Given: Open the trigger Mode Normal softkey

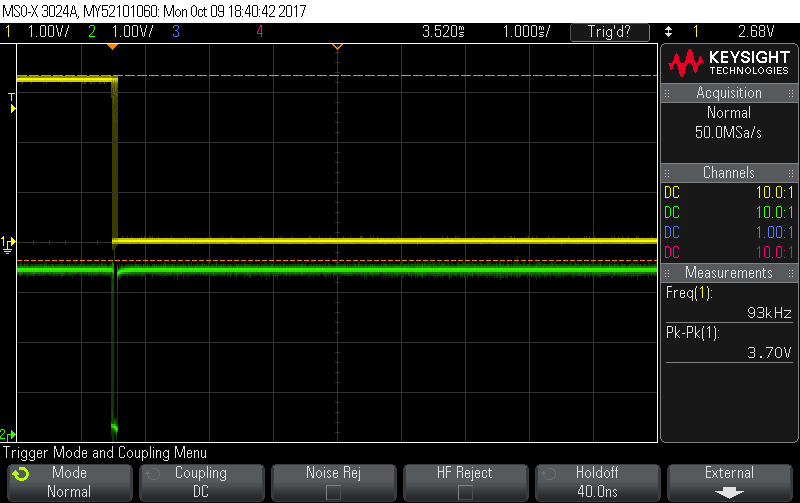Looking at the screenshot, I should 69,482.
